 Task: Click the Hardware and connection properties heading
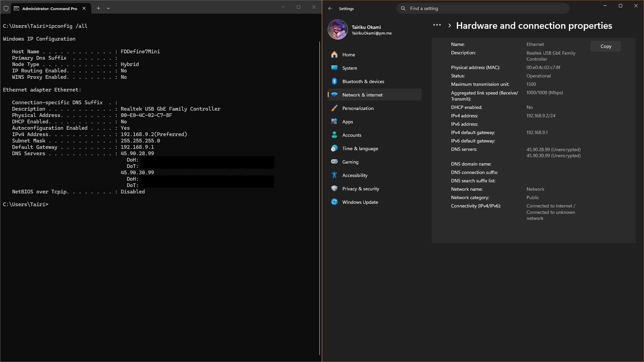[534, 26]
